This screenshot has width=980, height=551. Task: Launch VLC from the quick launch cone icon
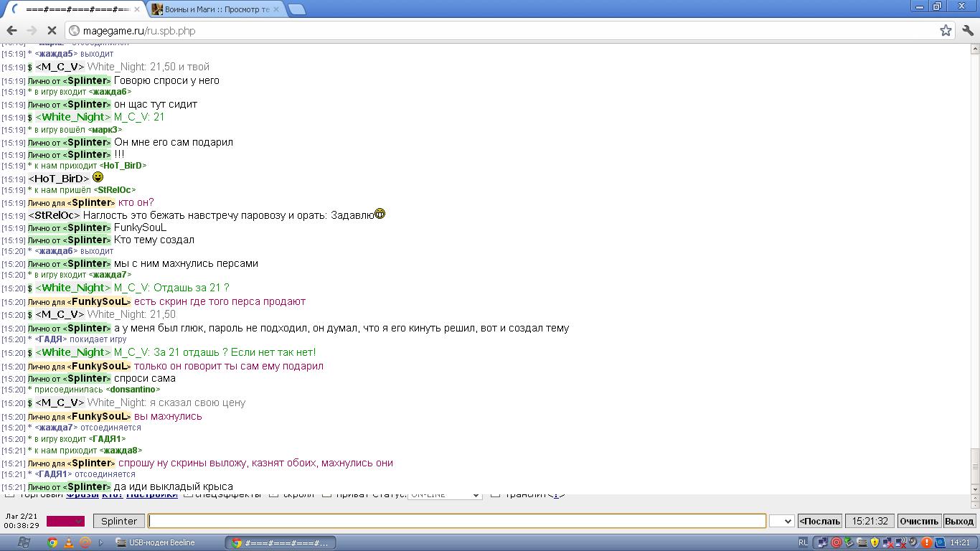coord(69,543)
